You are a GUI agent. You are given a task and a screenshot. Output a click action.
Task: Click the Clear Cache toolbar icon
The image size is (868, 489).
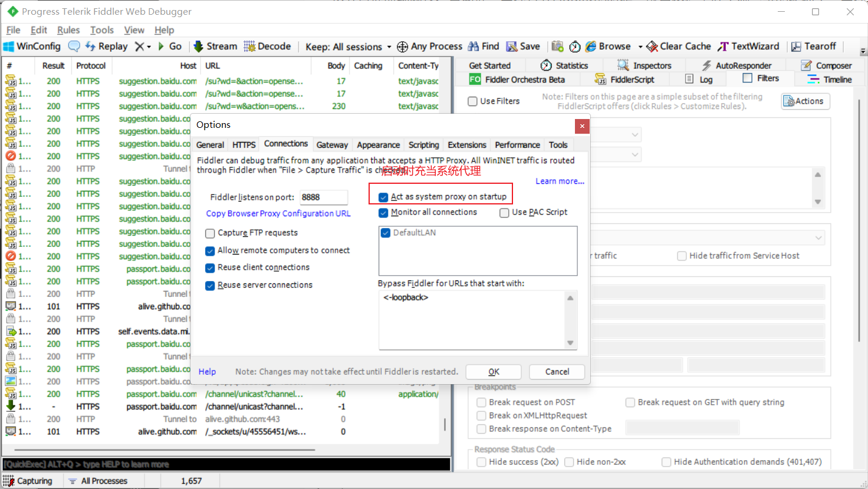click(x=652, y=47)
